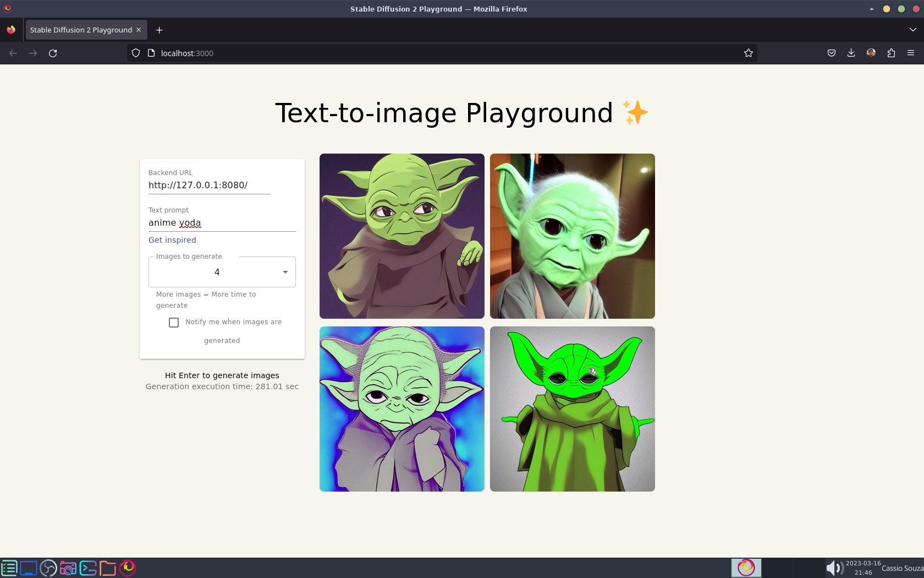This screenshot has width=924, height=578.
Task: Launch OBS Studio from the taskbar
Action: pyautogui.click(x=48, y=568)
